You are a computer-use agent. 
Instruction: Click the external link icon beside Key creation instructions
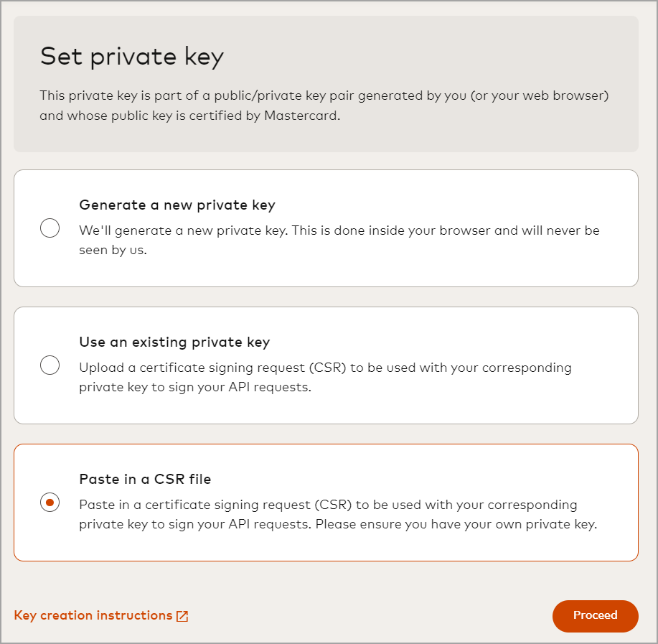pos(183,615)
